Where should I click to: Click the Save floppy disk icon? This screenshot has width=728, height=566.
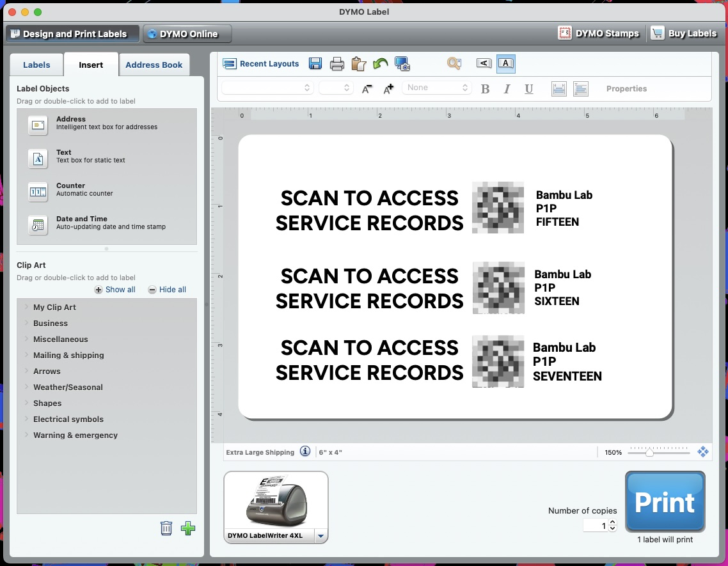pyautogui.click(x=315, y=63)
